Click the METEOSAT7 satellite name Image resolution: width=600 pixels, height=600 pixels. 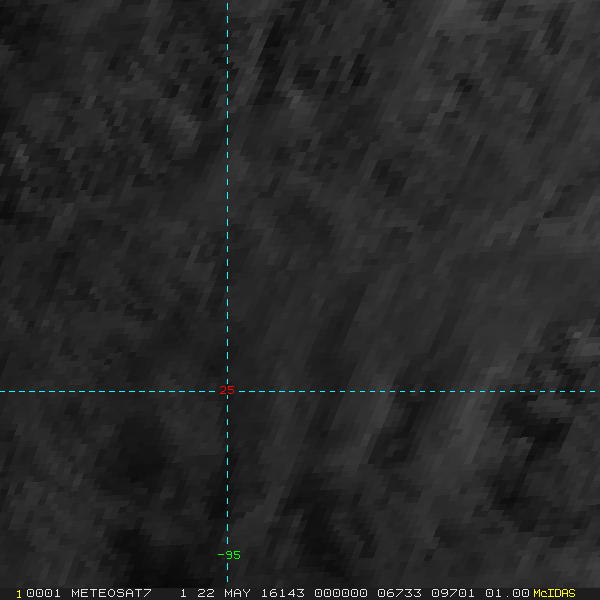point(111,593)
